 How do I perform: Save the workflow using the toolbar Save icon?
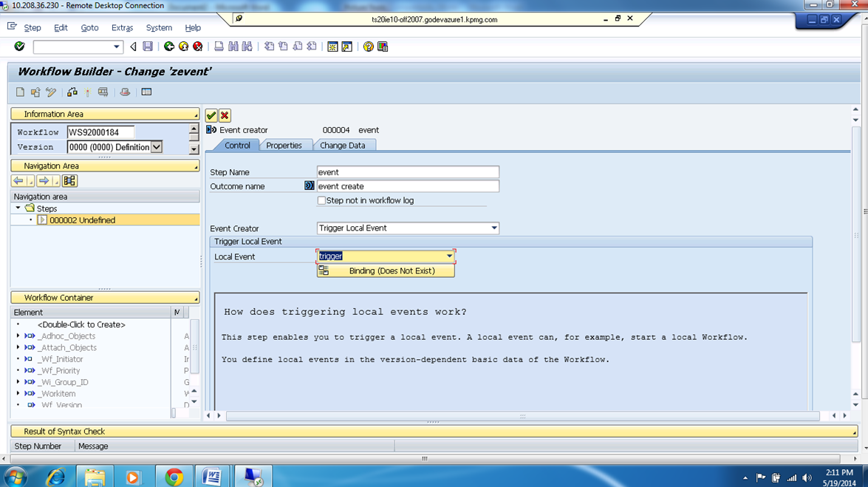[x=148, y=46]
